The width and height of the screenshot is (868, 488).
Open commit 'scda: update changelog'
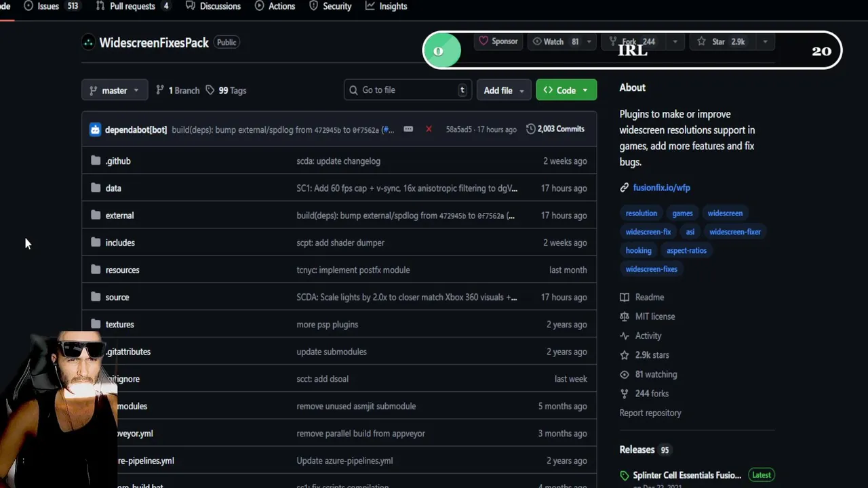pos(338,161)
